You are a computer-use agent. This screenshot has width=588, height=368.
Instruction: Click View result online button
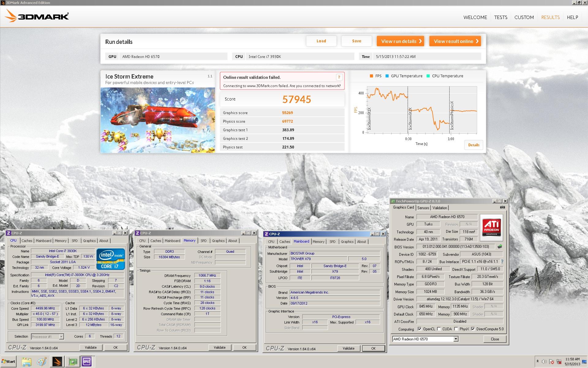pyautogui.click(x=455, y=41)
